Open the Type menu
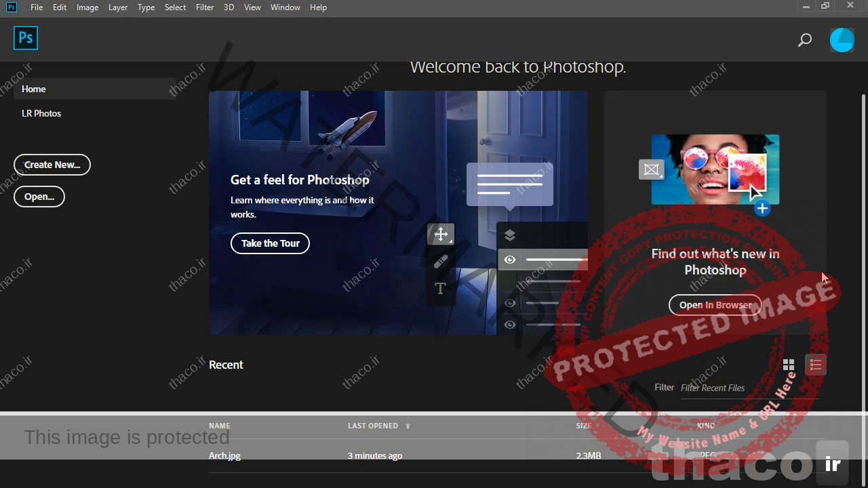Image resolution: width=868 pixels, height=488 pixels. [x=146, y=7]
